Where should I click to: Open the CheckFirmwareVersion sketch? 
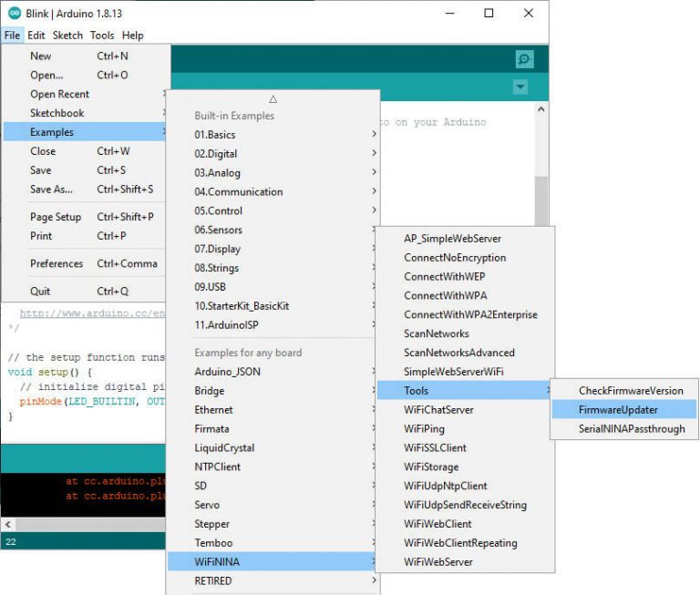coord(624,391)
